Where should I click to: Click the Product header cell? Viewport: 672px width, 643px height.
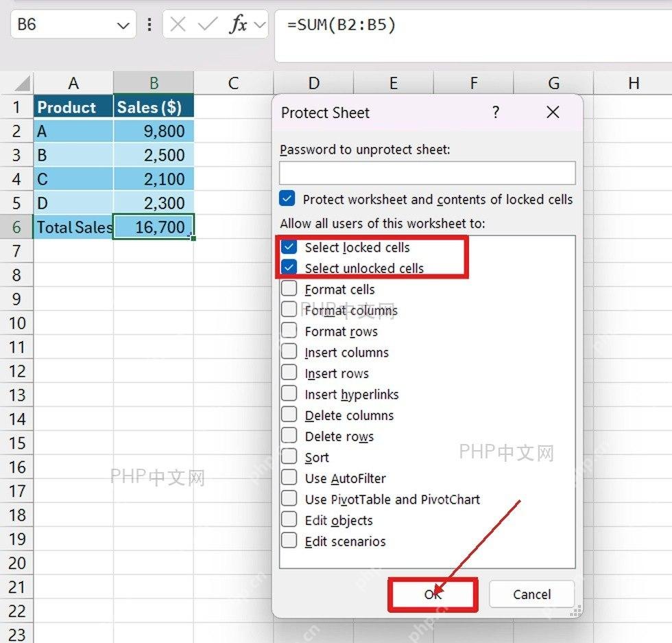point(73,107)
